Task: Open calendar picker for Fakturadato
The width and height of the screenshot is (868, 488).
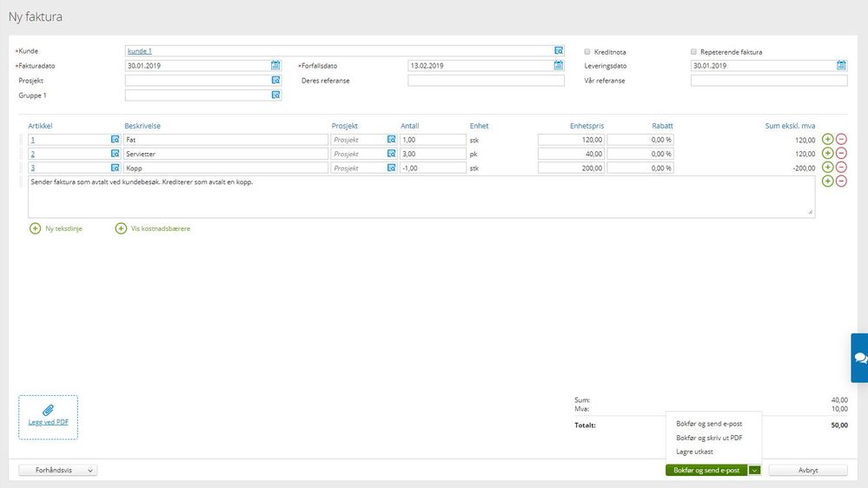Action: pyautogui.click(x=275, y=65)
